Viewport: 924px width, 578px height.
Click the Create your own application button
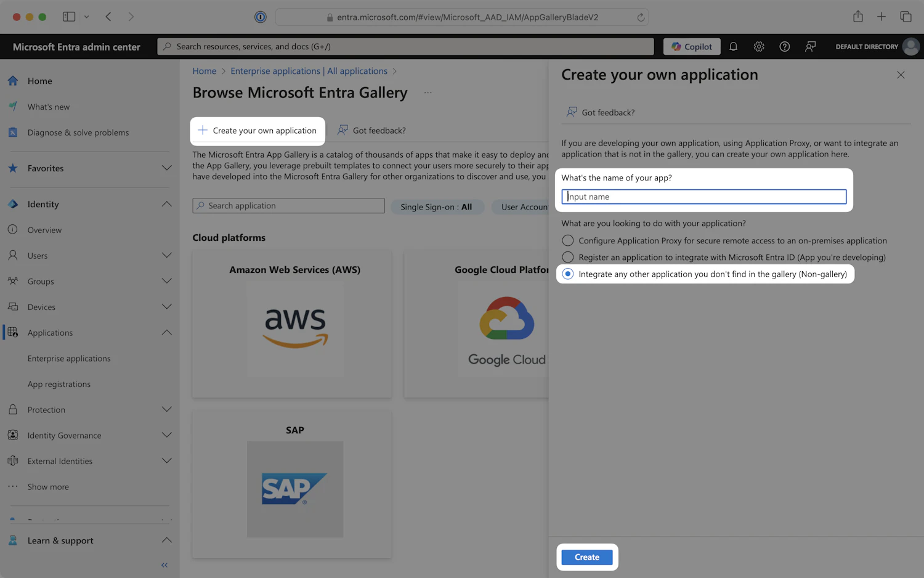pos(257,131)
